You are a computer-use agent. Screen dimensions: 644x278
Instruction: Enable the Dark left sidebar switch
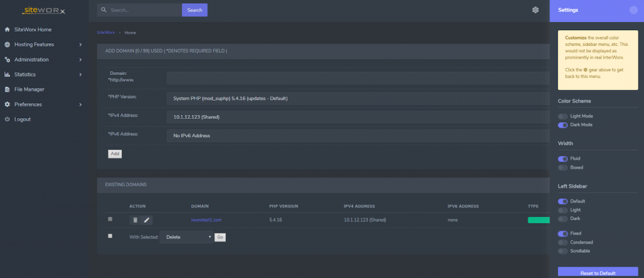click(563, 219)
